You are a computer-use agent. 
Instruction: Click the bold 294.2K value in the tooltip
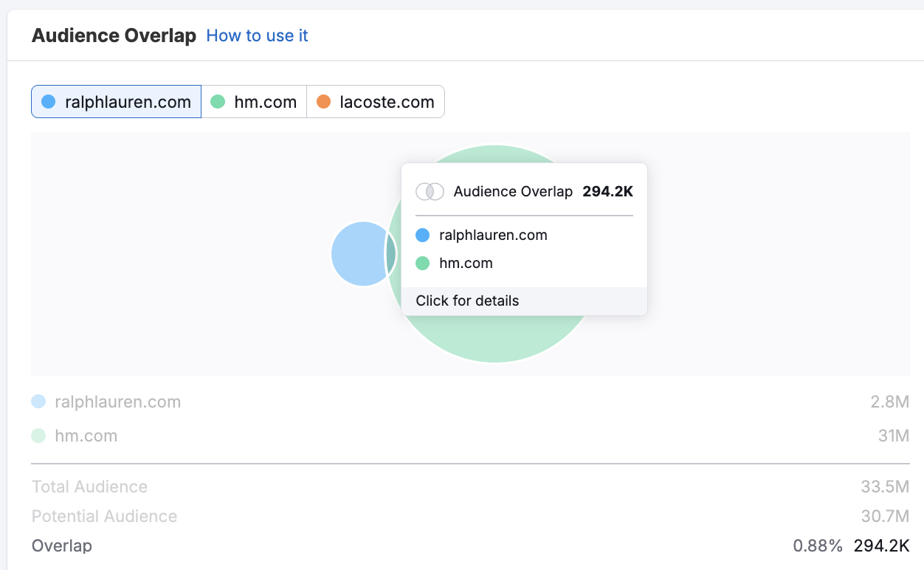(607, 192)
